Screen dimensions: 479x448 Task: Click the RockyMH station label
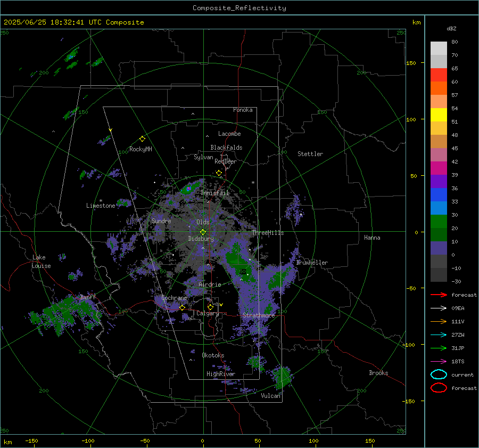141,149
